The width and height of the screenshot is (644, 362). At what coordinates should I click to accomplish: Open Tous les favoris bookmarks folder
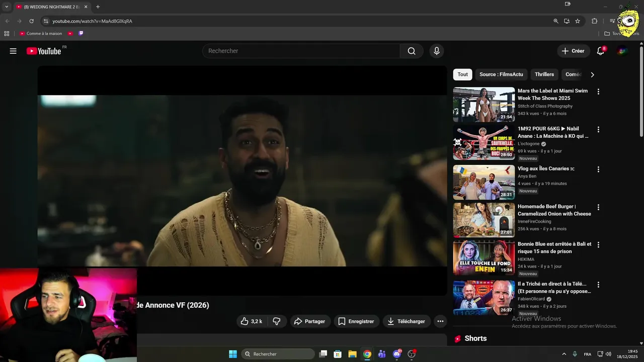tap(622, 34)
